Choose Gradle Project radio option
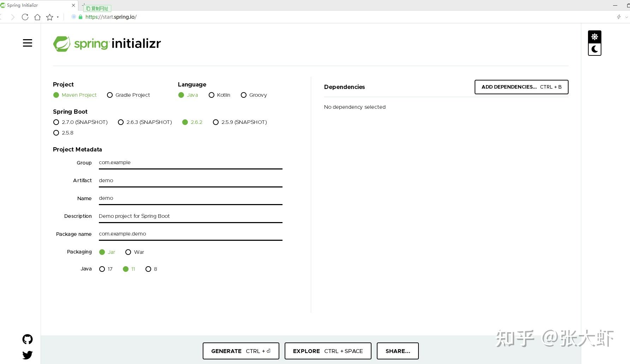This screenshot has width=630, height=364. (x=129, y=95)
